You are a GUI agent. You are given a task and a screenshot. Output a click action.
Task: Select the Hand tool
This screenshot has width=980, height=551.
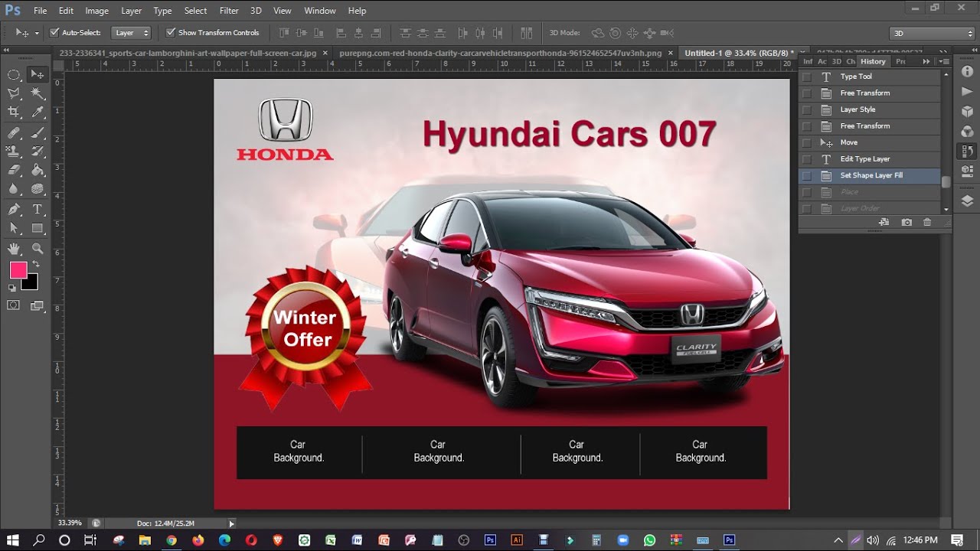tap(14, 249)
